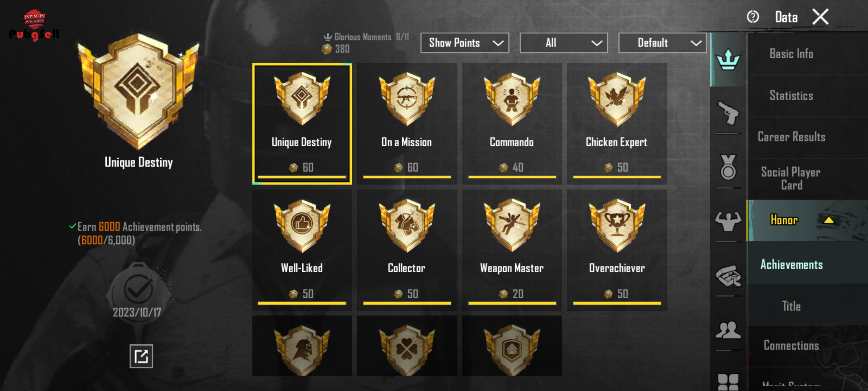Expand the Default sort dropdown
The height and width of the screenshot is (391, 868).
(x=663, y=43)
